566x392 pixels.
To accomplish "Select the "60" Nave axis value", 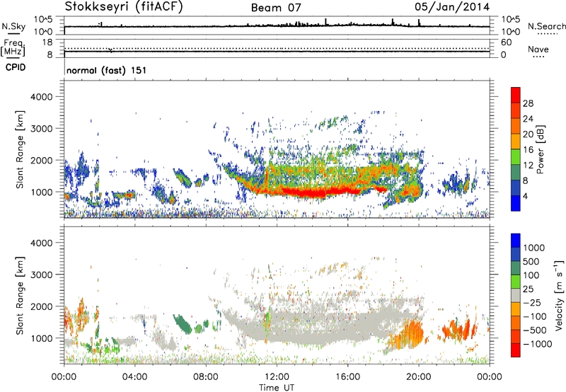I will coord(507,42).
